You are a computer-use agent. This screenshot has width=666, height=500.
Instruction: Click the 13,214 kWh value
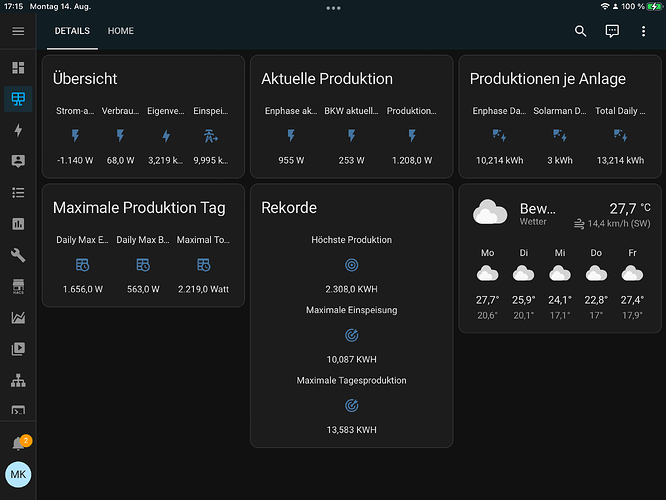[x=621, y=161]
